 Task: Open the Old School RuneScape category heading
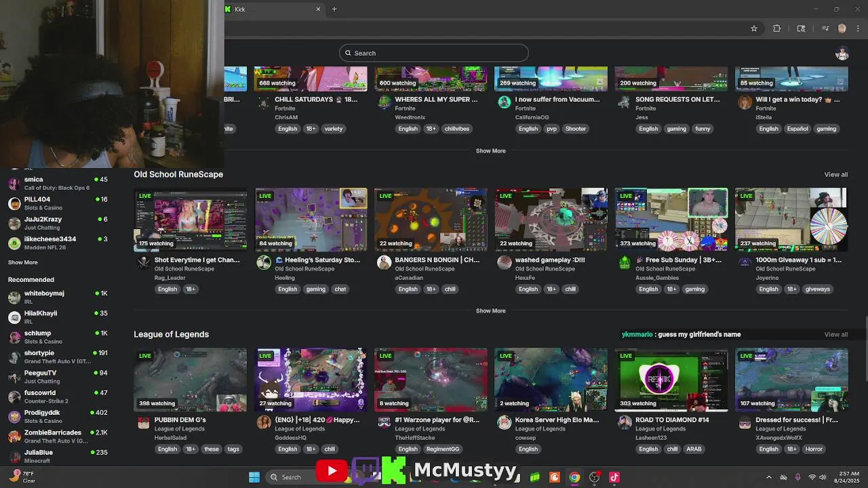point(178,174)
